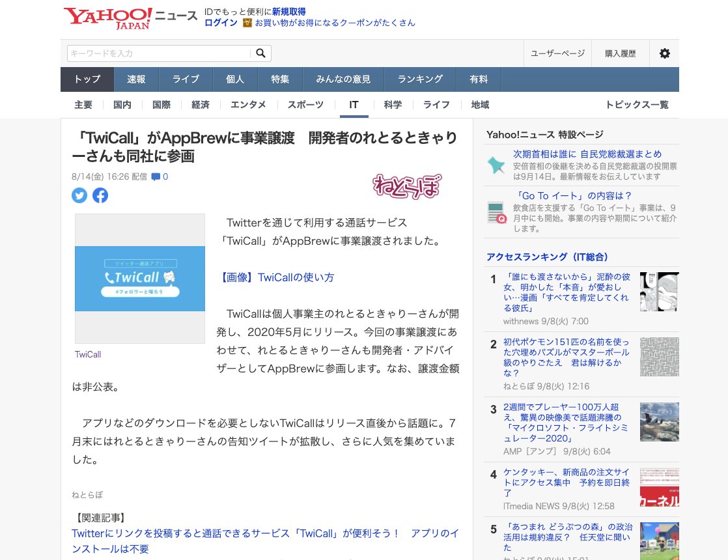This screenshot has width=728, height=560.
Task: Click the article headline about TwiCall and AppBrew
Action: pyautogui.click(x=264, y=147)
